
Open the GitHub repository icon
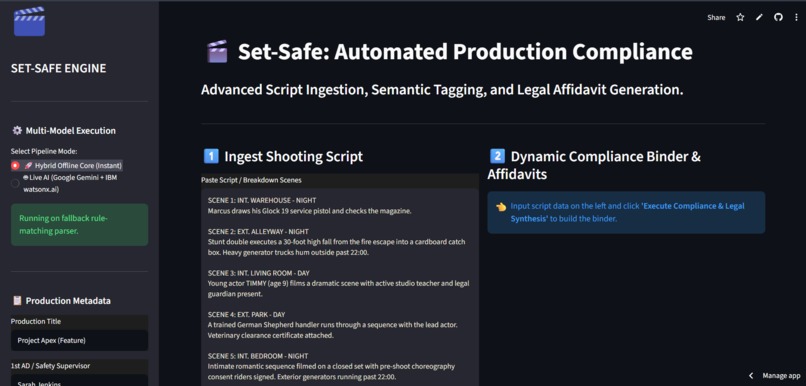(x=778, y=17)
